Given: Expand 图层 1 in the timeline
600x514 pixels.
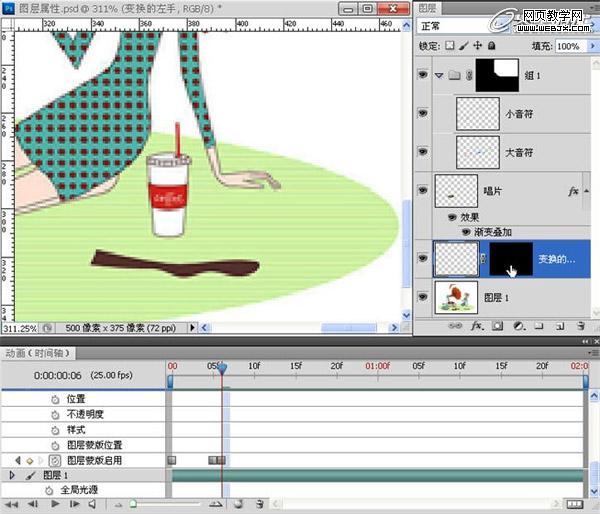Looking at the screenshot, I should (12, 476).
